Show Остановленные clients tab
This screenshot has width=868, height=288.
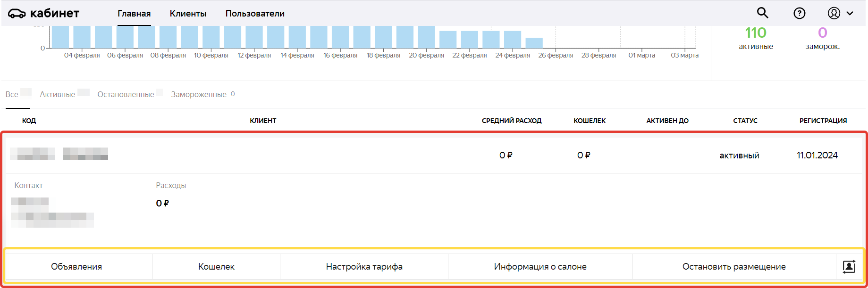126,94
